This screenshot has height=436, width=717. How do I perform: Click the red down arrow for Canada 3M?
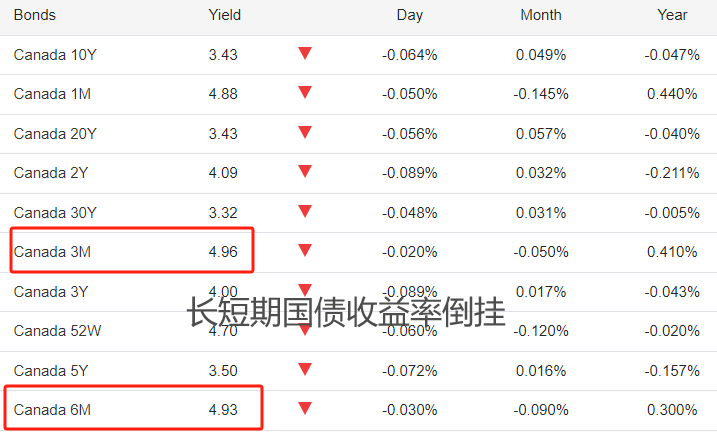pos(305,251)
